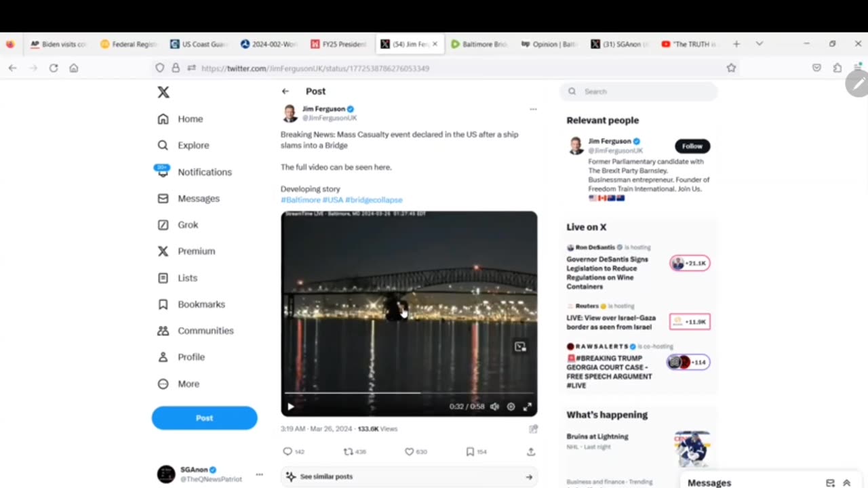The height and width of the screenshot is (488, 868).
Task: Click the #USA hashtag
Action: click(332, 200)
